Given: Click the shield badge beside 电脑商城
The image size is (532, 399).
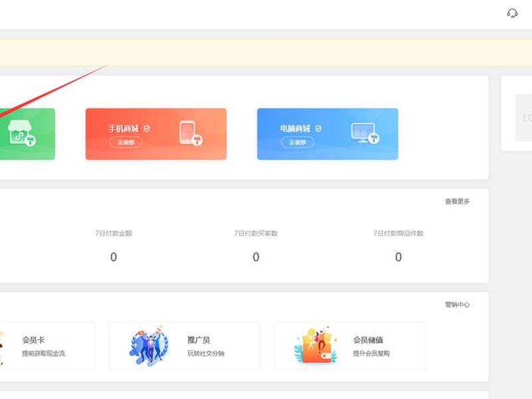Looking at the screenshot, I should coord(319,128).
